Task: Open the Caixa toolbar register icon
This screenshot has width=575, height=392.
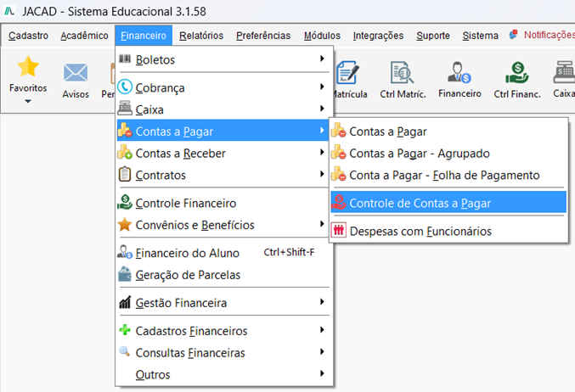Action: [564, 72]
